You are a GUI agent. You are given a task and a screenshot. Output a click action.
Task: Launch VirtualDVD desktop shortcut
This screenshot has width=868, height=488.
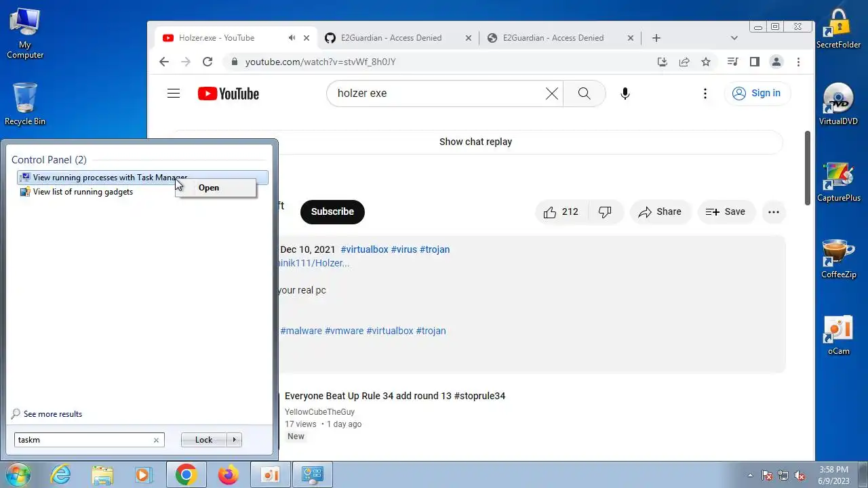click(838, 104)
